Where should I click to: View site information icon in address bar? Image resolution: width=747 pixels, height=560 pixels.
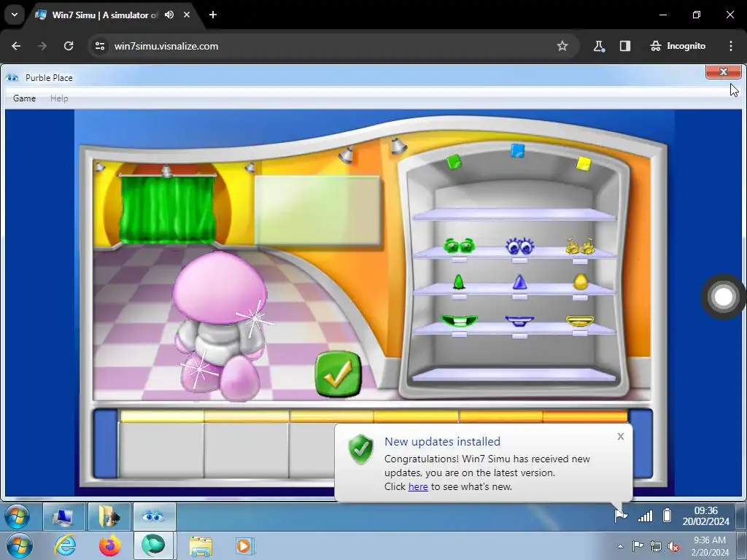tap(99, 46)
